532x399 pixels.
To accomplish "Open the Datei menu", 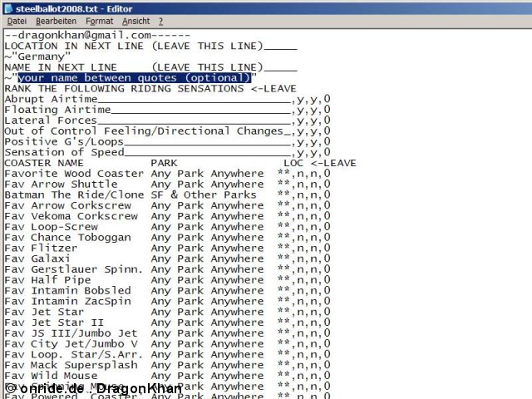I will 17,22.
